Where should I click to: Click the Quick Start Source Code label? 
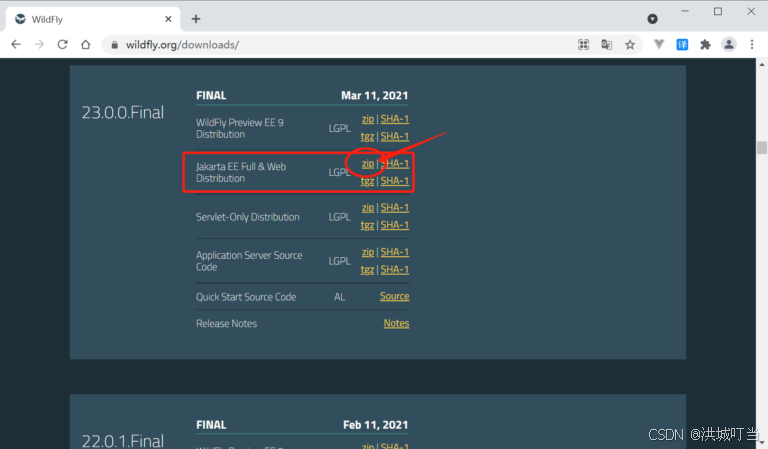tap(246, 297)
